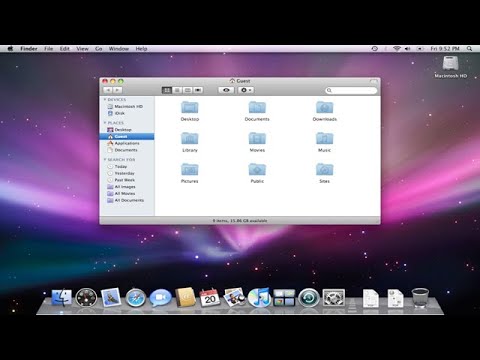Click the Time Machine menu bar icon
Image resolution: width=480 pixels, height=360 pixels.
click(375, 49)
